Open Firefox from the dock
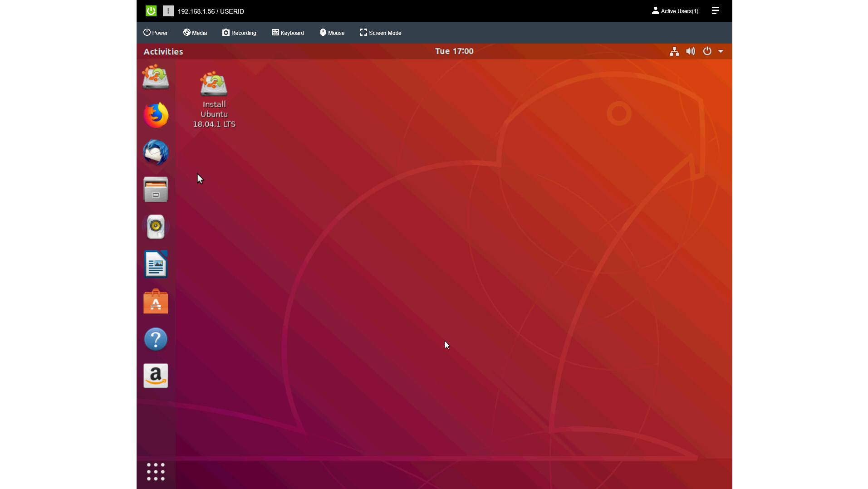The width and height of the screenshot is (868, 489). (x=156, y=115)
